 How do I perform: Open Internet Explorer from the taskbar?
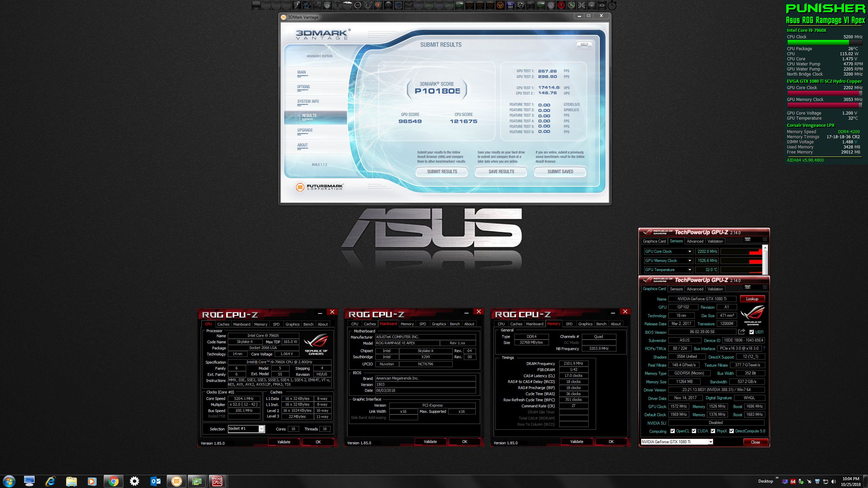pyautogui.click(x=51, y=481)
